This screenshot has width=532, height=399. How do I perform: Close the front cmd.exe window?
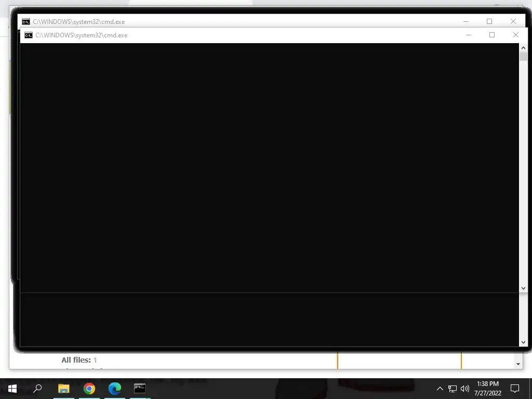tap(516, 35)
